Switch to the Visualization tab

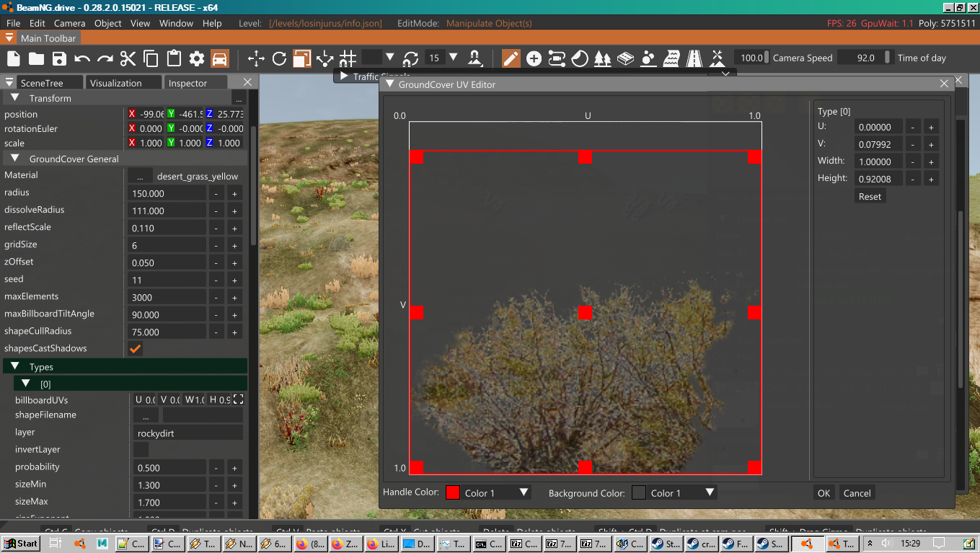[115, 83]
